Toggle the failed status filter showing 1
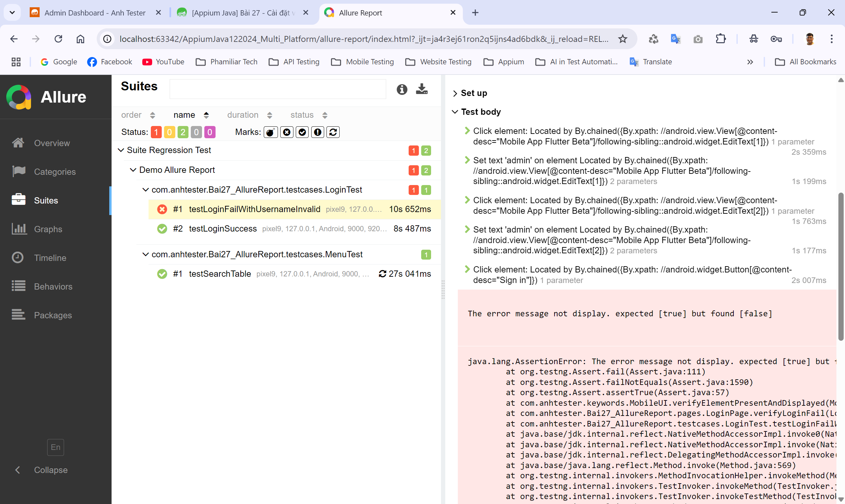 pos(156,132)
